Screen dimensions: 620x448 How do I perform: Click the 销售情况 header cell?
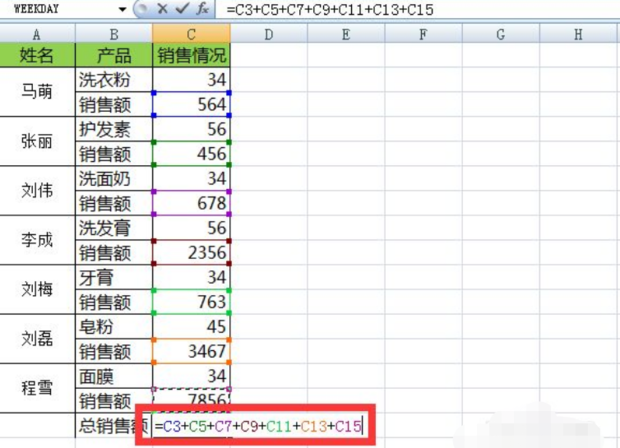(191, 55)
